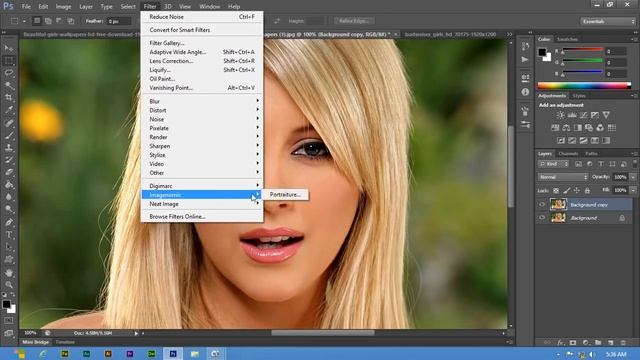
Task: Add a Brightness/Contrast adjustment
Action: pyautogui.click(x=561, y=115)
